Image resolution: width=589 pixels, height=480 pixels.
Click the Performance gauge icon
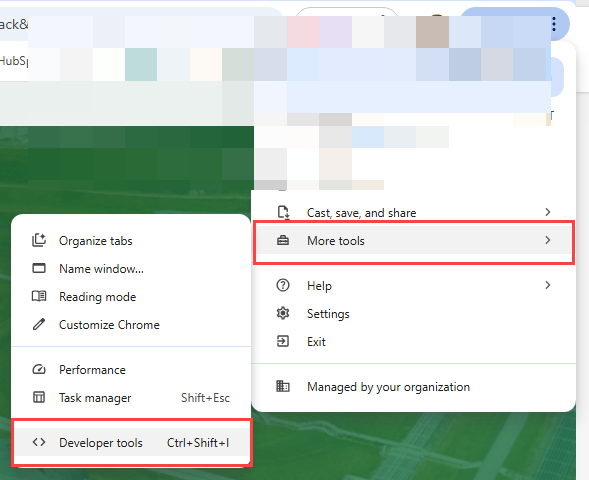point(39,370)
